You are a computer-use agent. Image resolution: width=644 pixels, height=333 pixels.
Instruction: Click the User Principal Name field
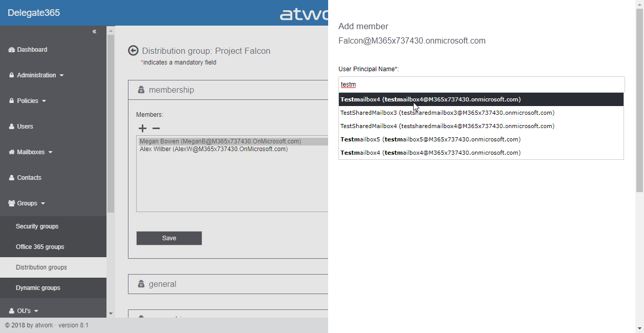[x=481, y=85]
